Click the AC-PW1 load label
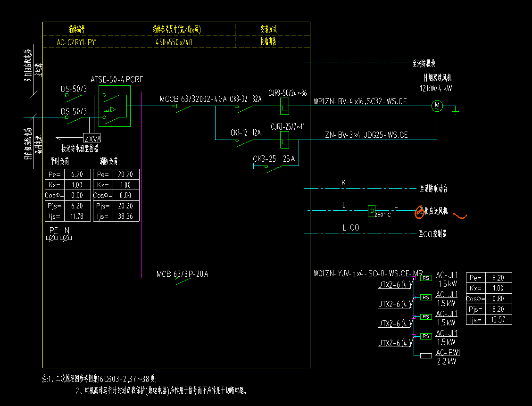Screen dimensions: 532x406 [448, 352]
